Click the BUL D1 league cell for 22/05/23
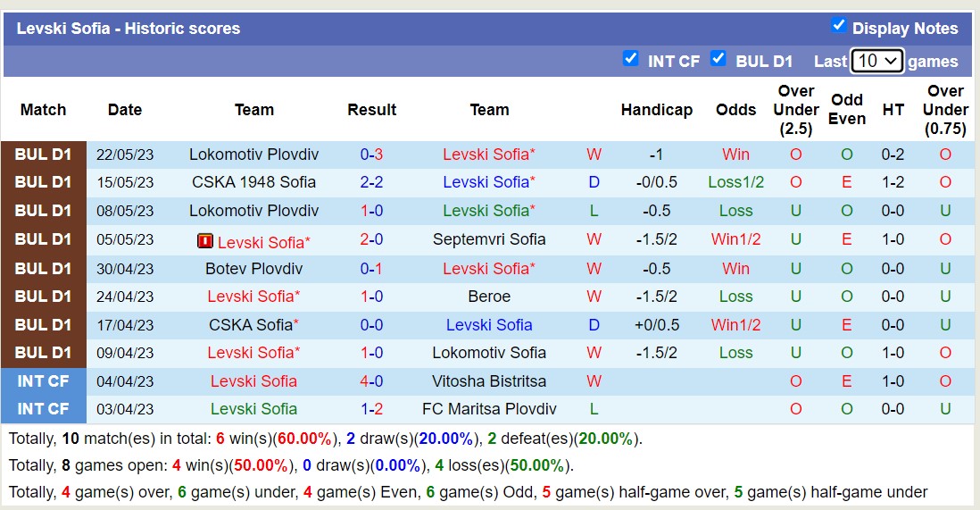 43,154
